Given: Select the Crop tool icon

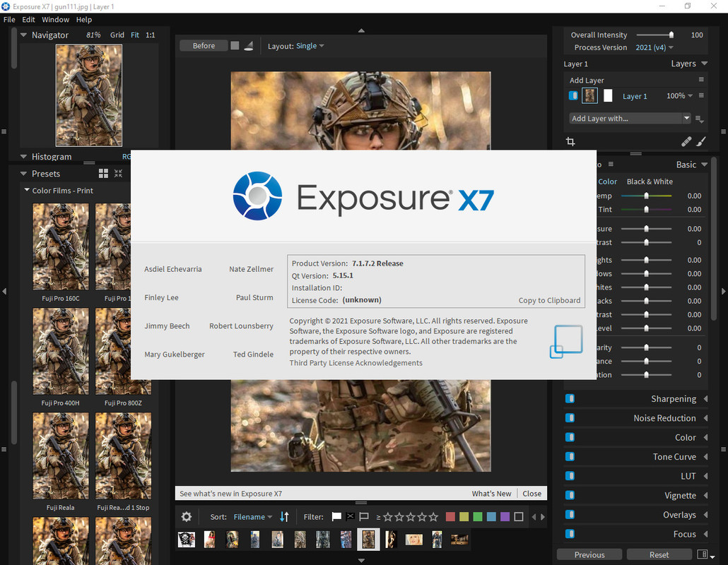Looking at the screenshot, I should pos(570,141).
